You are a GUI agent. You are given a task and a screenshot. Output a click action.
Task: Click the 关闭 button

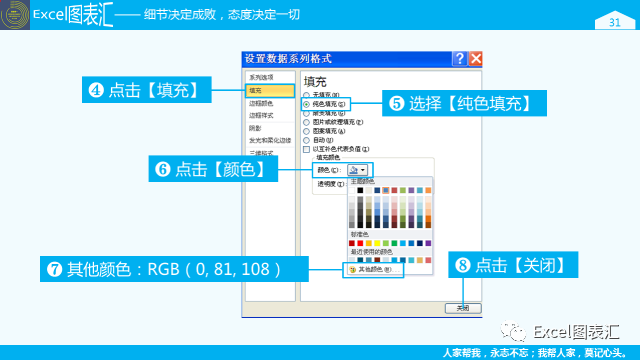click(463, 308)
